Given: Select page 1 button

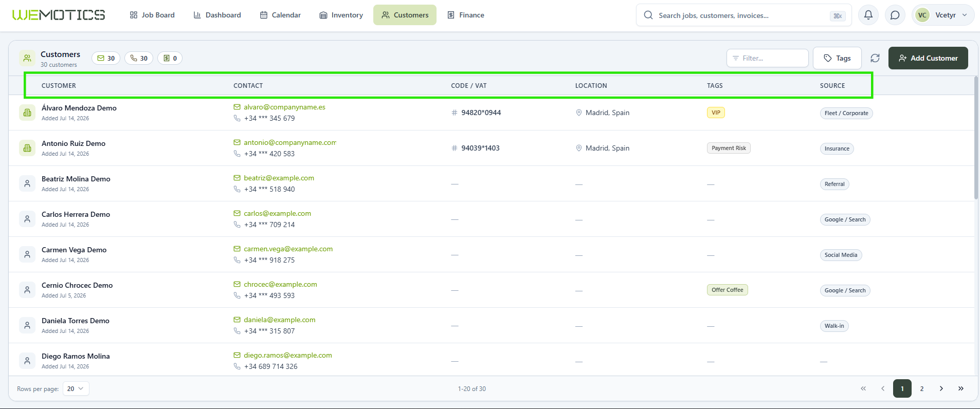Looking at the screenshot, I should coord(902,388).
